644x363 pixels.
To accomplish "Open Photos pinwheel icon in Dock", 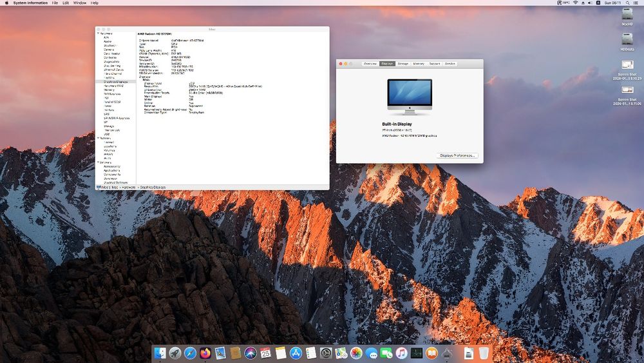I will tap(356, 353).
